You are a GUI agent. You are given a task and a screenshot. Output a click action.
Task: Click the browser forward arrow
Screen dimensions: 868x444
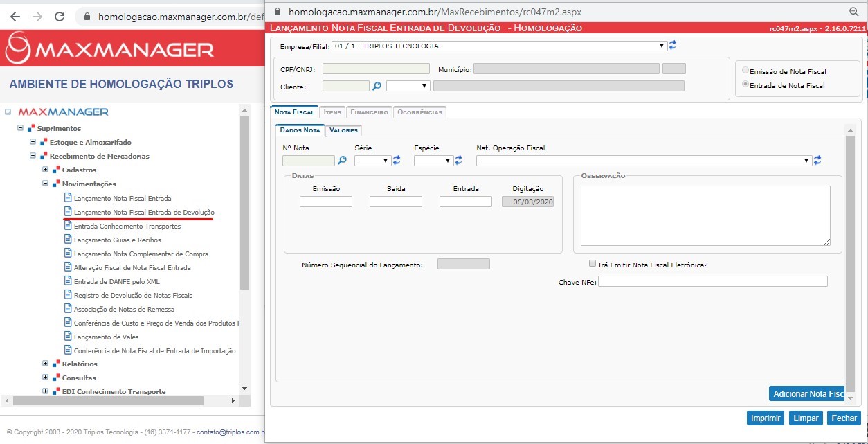37,17
